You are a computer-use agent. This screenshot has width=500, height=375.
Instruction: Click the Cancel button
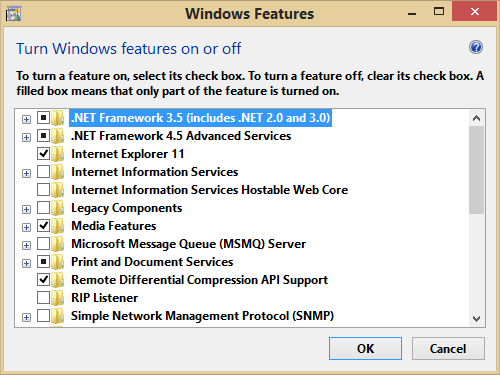tap(448, 348)
